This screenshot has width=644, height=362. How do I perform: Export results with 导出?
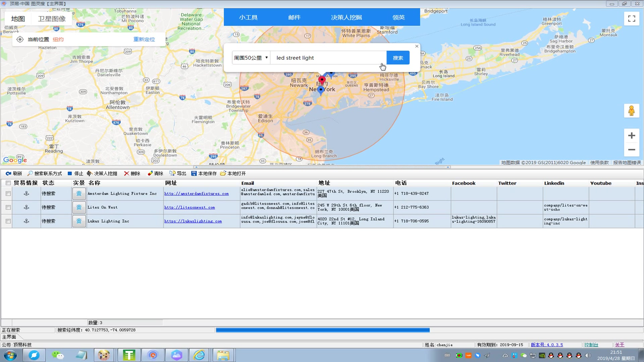178,173
